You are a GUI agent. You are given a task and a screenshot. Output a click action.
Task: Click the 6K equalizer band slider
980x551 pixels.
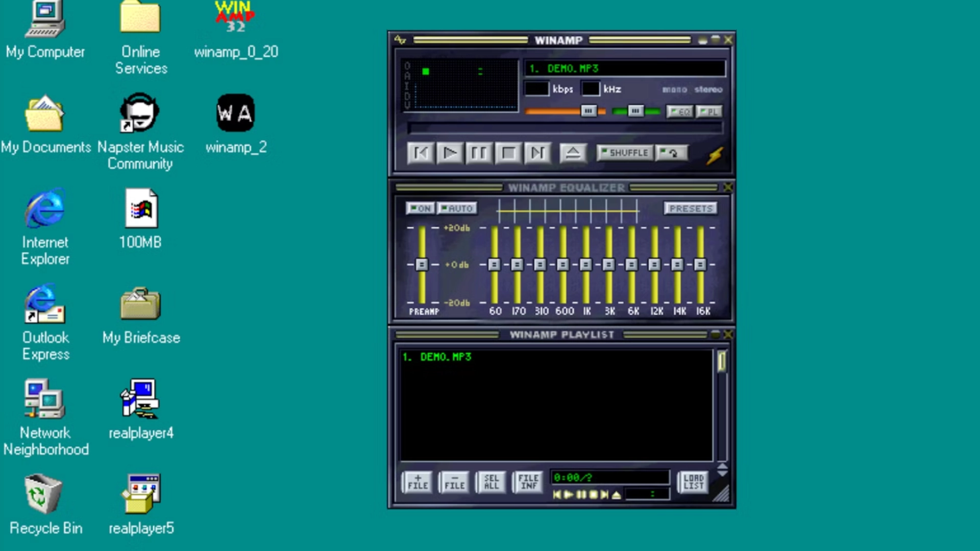pyautogui.click(x=631, y=264)
